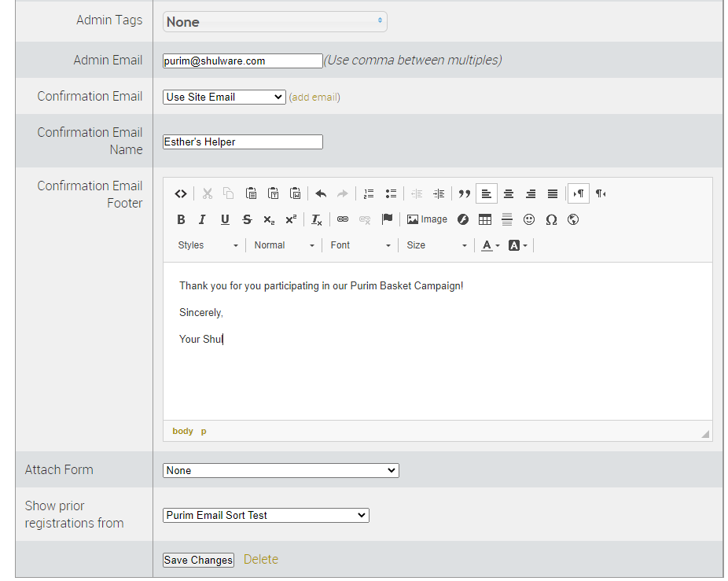728x581 pixels.
Task: Click the Undo arrow in editor toolbar
Action: pos(321,193)
